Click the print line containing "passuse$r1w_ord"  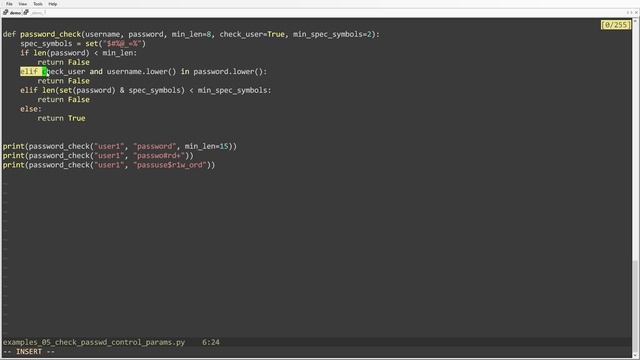point(109,165)
